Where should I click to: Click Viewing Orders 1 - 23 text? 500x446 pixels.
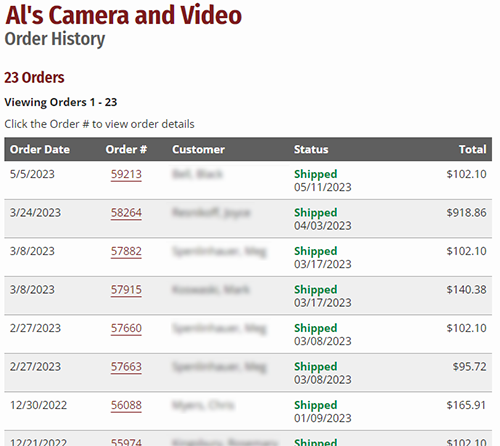[61, 102]
